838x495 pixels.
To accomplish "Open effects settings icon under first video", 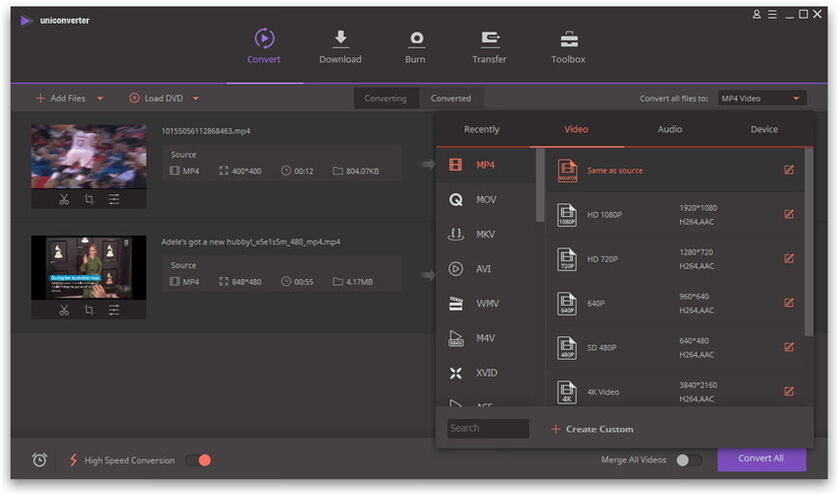I will click(114, 199).
